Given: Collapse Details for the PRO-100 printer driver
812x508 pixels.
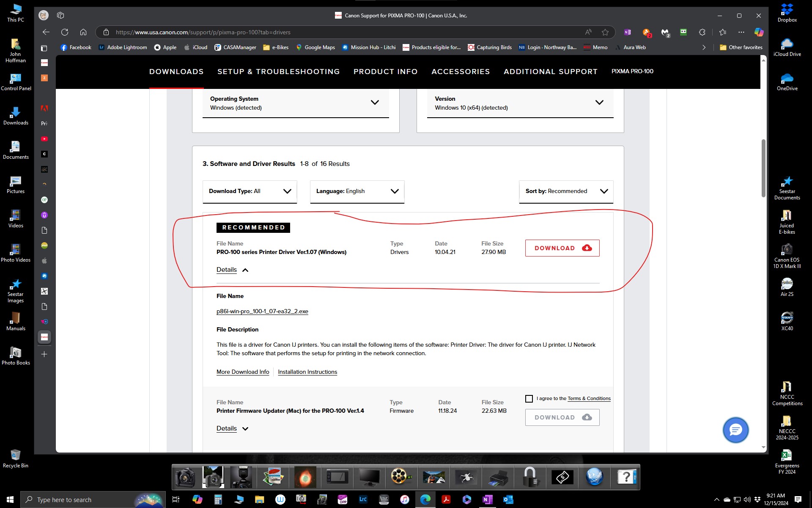Looking at the screenshot, I should pos(232,270).
